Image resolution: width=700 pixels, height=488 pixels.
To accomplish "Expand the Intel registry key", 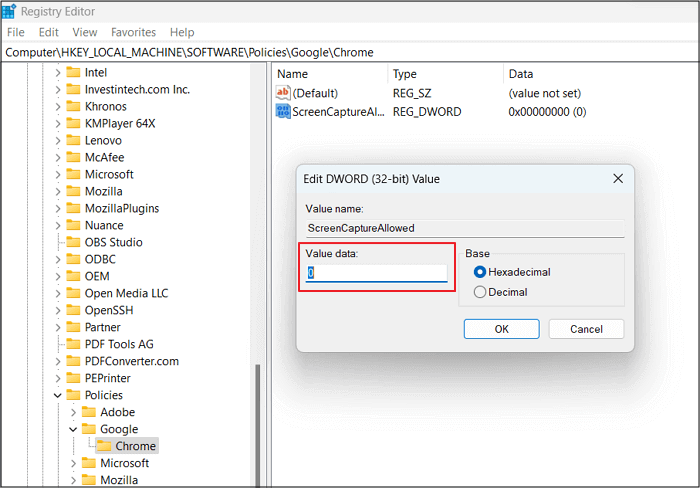I will click(x=57, y=72).
